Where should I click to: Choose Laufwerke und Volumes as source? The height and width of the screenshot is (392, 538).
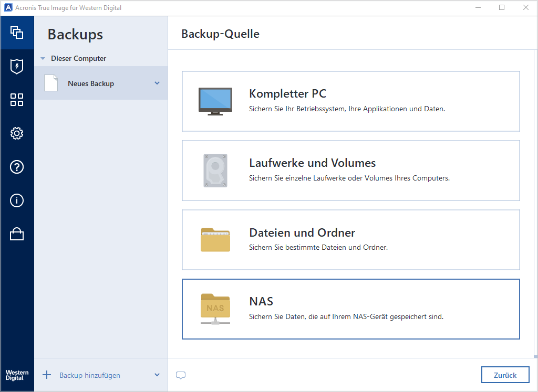(350, 171)
